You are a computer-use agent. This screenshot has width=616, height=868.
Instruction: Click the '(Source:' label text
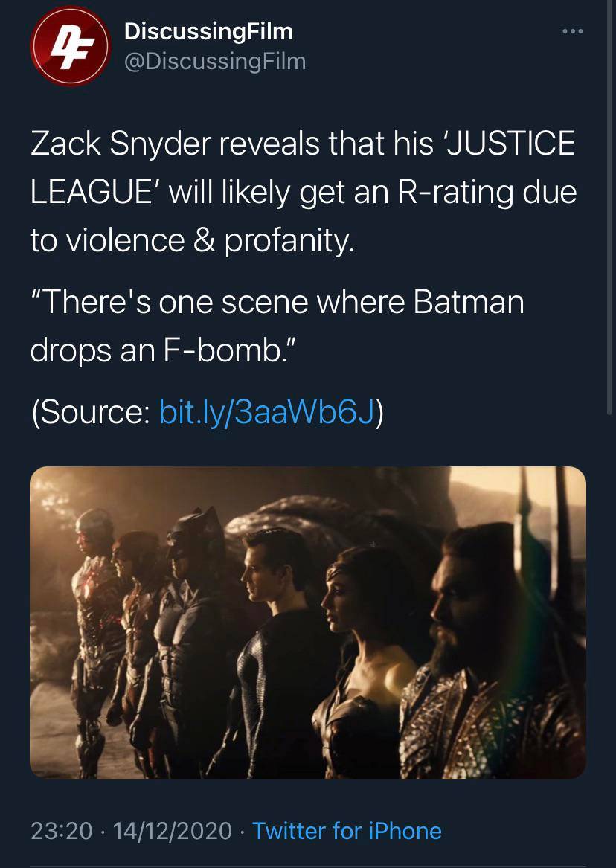pos(91,411)
